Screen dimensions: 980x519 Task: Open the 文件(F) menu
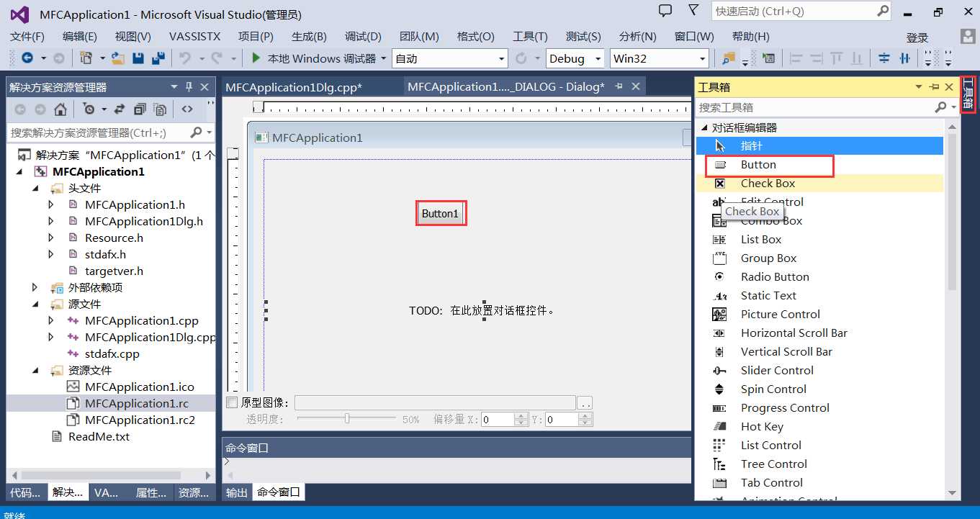pos(27,37)
